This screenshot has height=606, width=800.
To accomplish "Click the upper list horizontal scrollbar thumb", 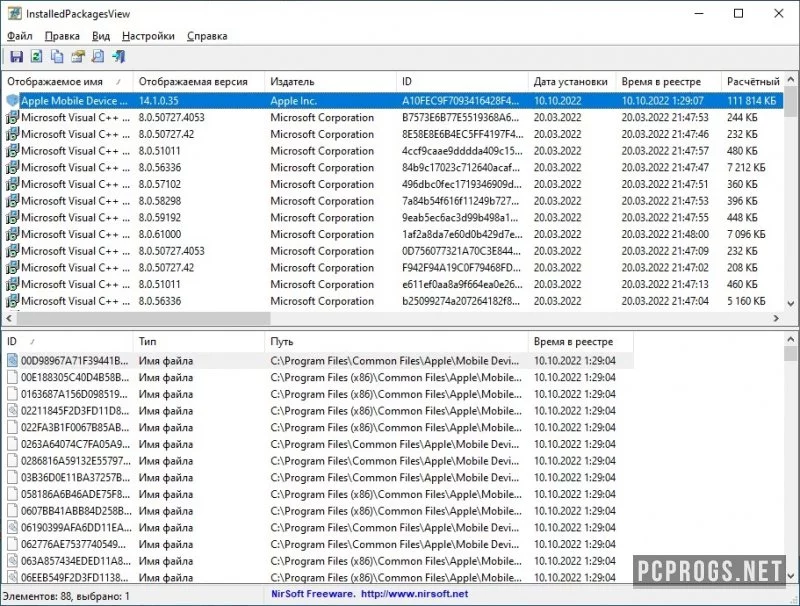I will pyautogui.click(x=143, y=318).
